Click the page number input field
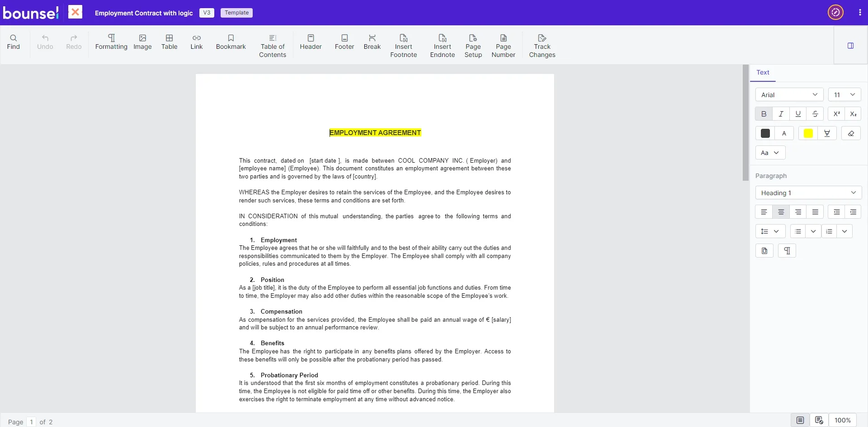 31,422
